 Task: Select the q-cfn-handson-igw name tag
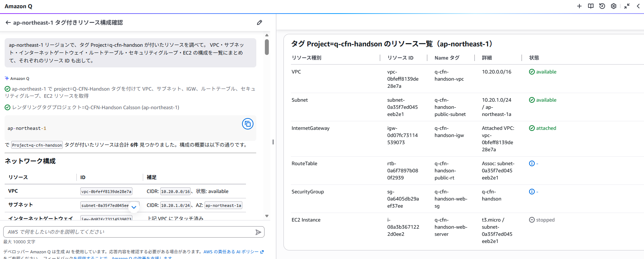coord(449,132)
